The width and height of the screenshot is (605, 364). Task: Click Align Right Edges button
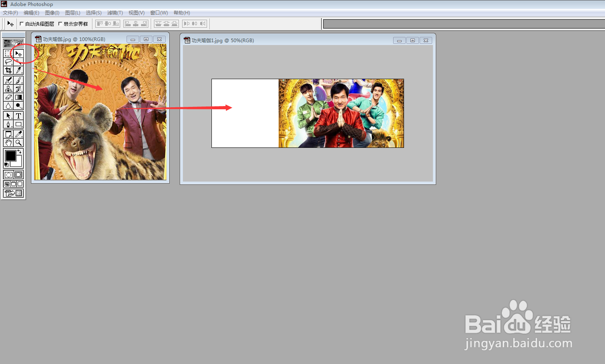pyautogui.click(x=144, y=24)
